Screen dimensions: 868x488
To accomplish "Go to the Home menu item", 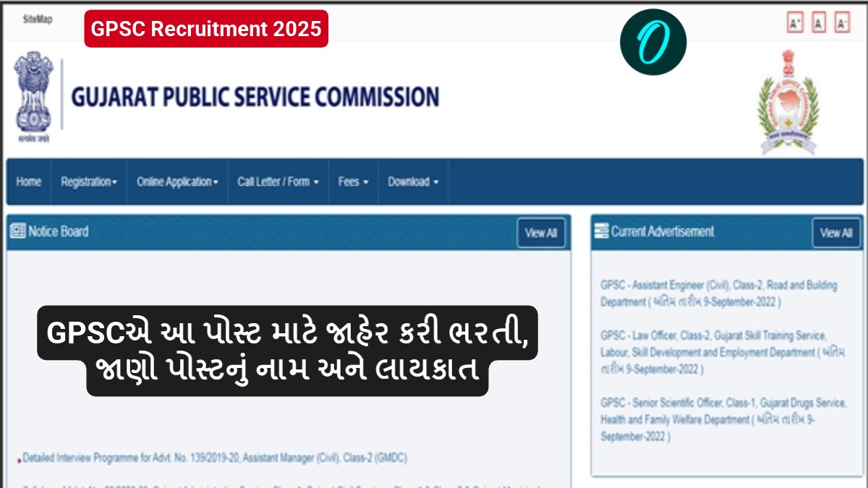I will coord(28,182).
